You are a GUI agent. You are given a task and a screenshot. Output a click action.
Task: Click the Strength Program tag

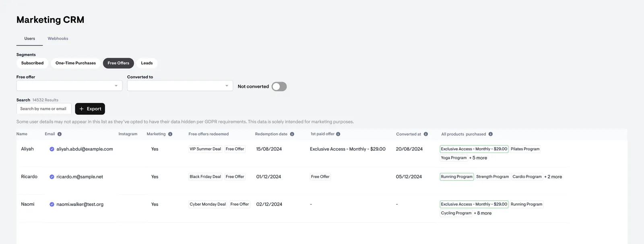click(x=493, y=177)
